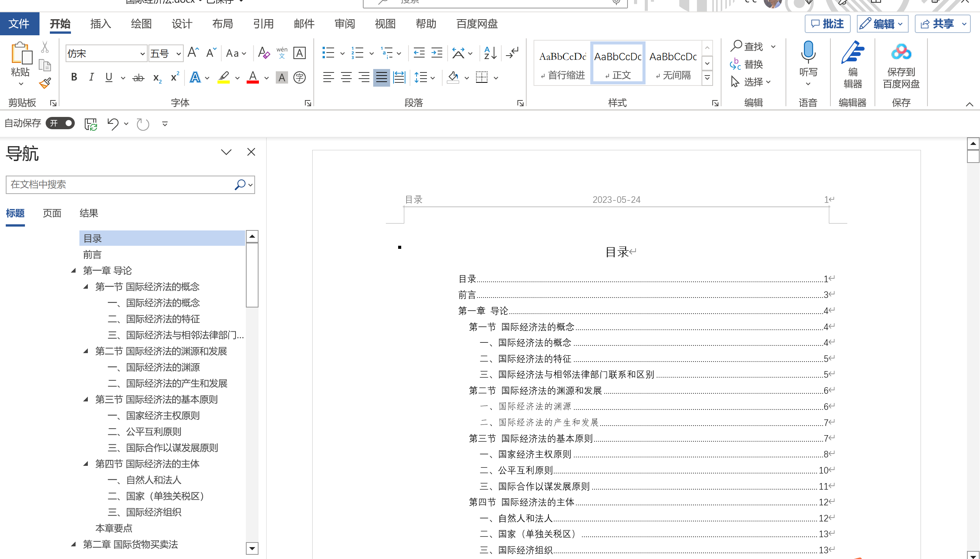Image resolution: width=980 pixels, height=559 pixels.
Task: Open bullet list style dropdown
Action: point(343,53)
